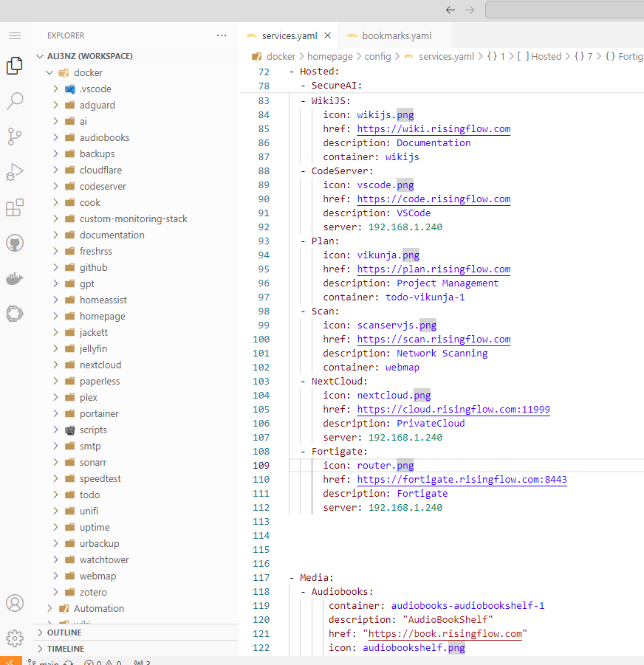Screen dimensions: 644x665
Task: Go forward using the right arrow
Action: [x=470, y=10]
